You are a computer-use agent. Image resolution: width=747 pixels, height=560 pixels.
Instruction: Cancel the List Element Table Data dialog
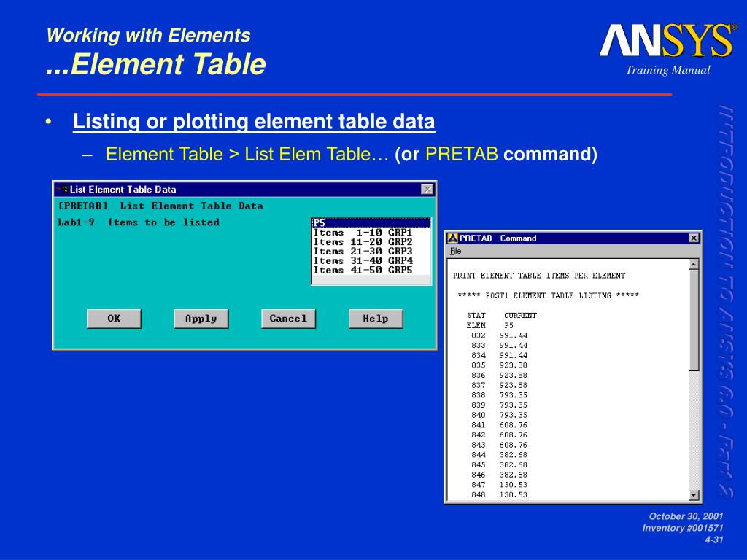[x=288, y=319]
